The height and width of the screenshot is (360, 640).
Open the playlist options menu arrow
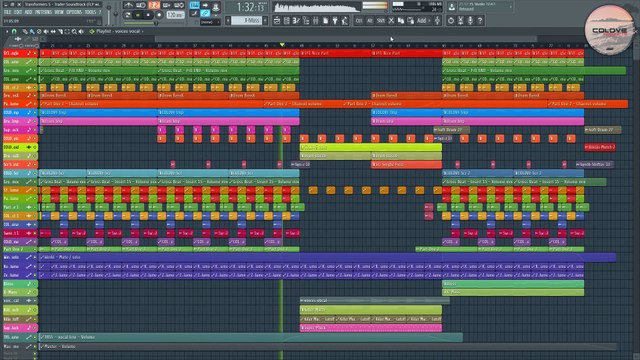point(7,31)
